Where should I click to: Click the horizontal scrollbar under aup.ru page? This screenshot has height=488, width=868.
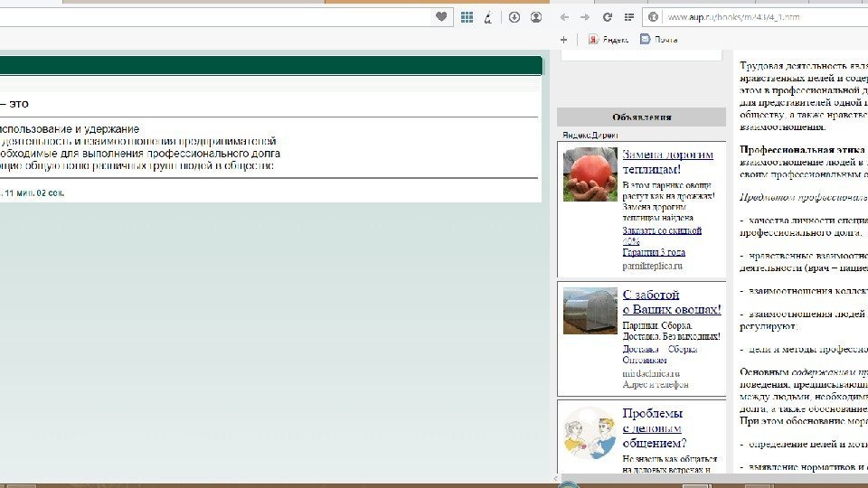pos(714,478)
